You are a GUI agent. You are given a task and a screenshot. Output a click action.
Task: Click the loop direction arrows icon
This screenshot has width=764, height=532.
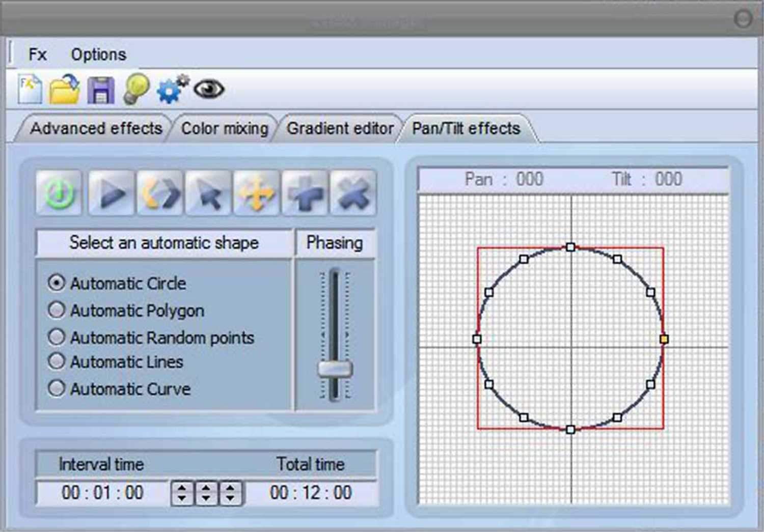[158, 194]
